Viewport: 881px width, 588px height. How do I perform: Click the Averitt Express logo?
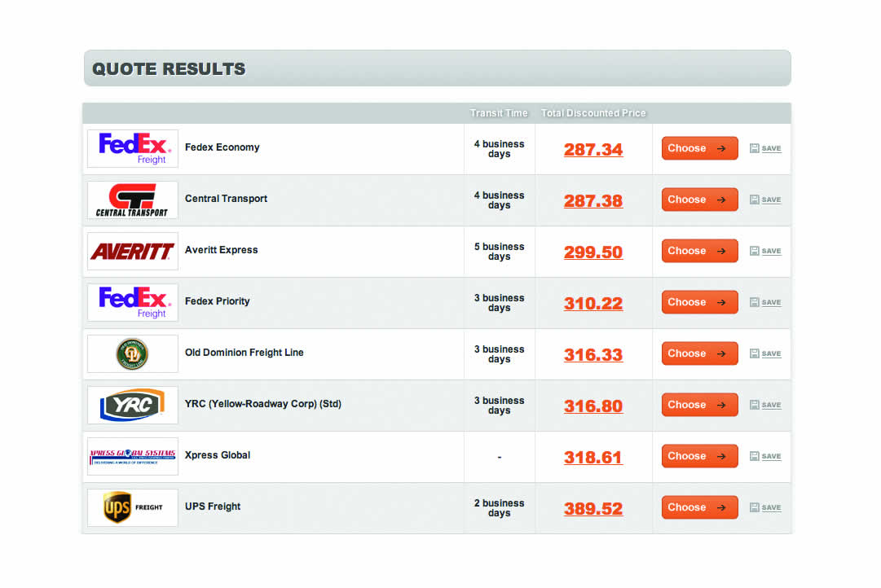[133, 251]
